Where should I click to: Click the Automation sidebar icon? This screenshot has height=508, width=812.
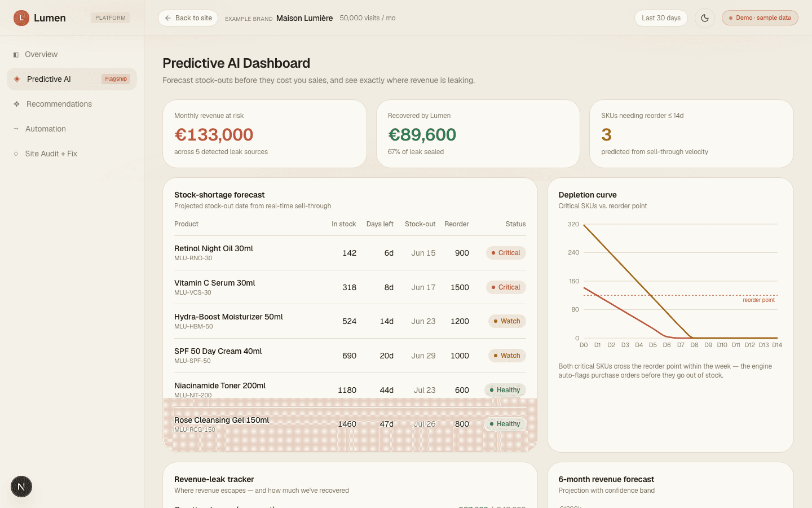coord(16,129)
